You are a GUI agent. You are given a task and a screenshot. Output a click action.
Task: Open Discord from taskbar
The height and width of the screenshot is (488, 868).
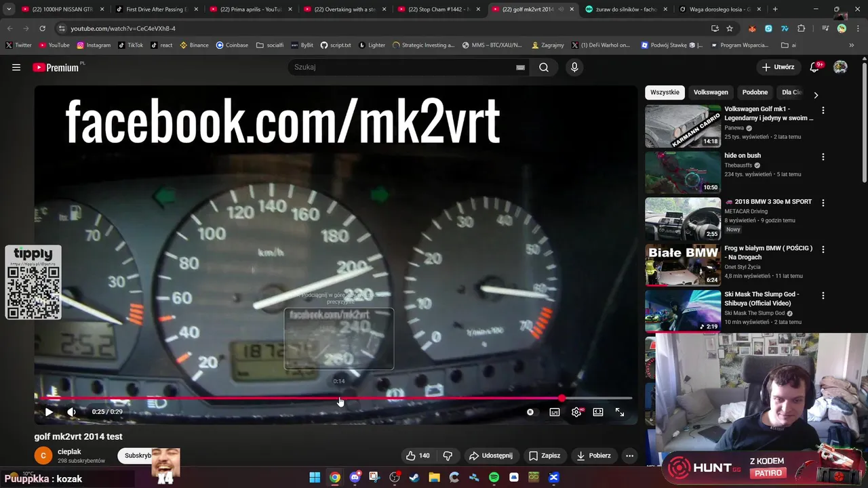(355, 477)
